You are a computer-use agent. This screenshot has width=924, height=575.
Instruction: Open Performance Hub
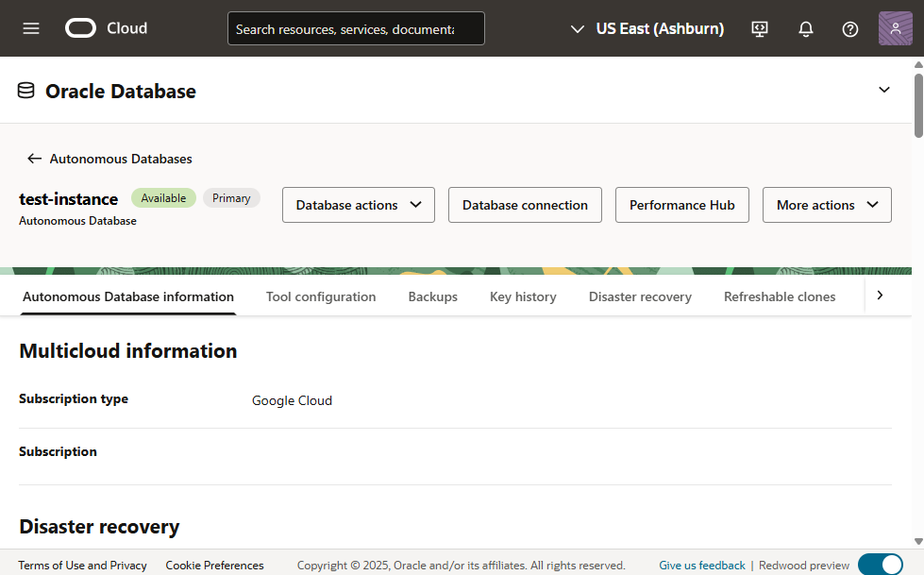(x=681, y=205)
